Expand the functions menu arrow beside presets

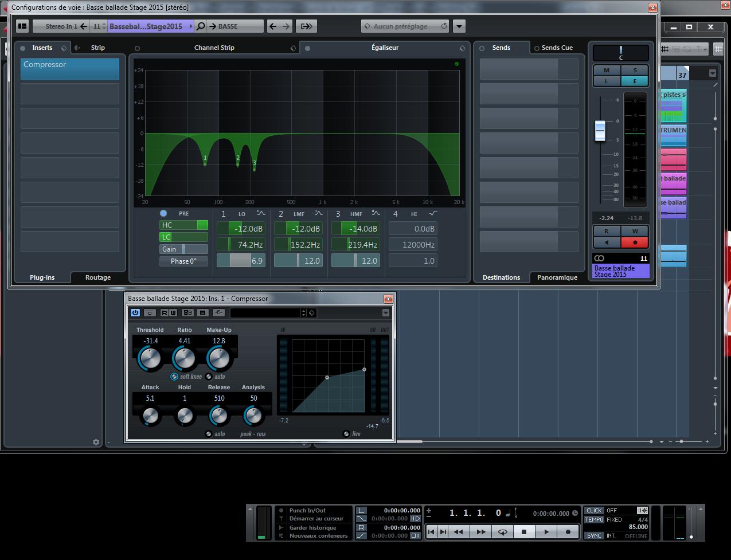[459, 26]
